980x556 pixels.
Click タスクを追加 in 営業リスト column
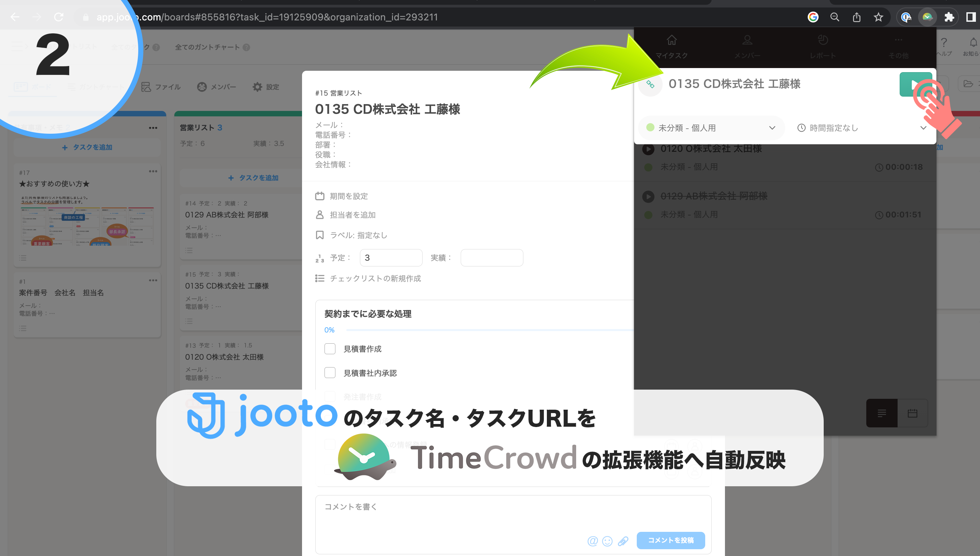click(x=253, y=178)
